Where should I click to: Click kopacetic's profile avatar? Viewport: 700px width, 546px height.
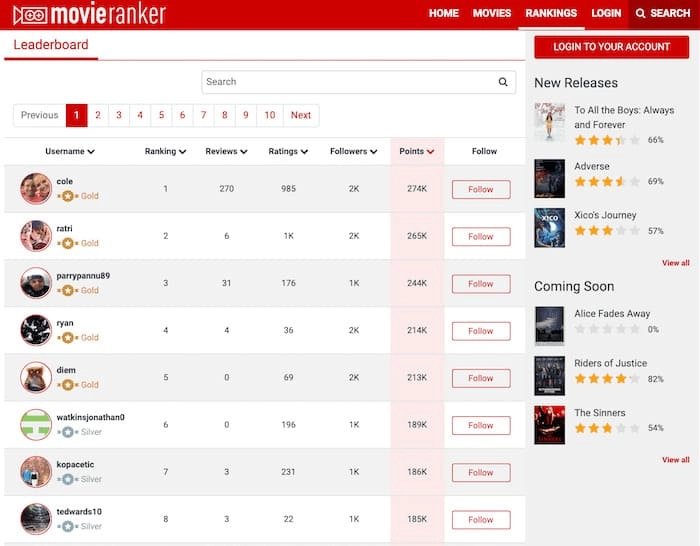[x=36, y=472]
